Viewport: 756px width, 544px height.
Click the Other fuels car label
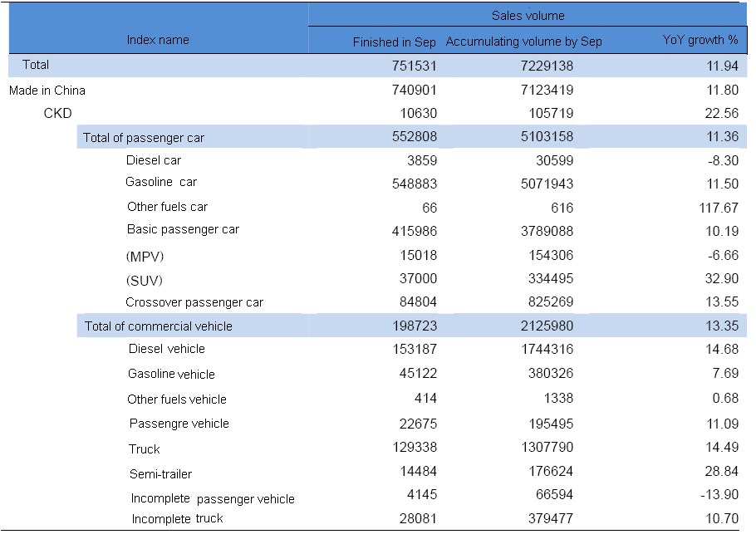point(167,207)
